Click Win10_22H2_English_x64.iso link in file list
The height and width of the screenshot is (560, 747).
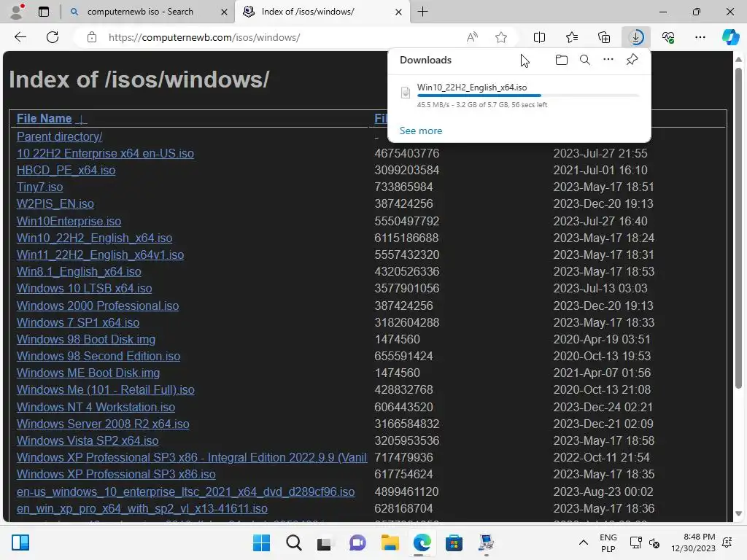click(94, 238)
